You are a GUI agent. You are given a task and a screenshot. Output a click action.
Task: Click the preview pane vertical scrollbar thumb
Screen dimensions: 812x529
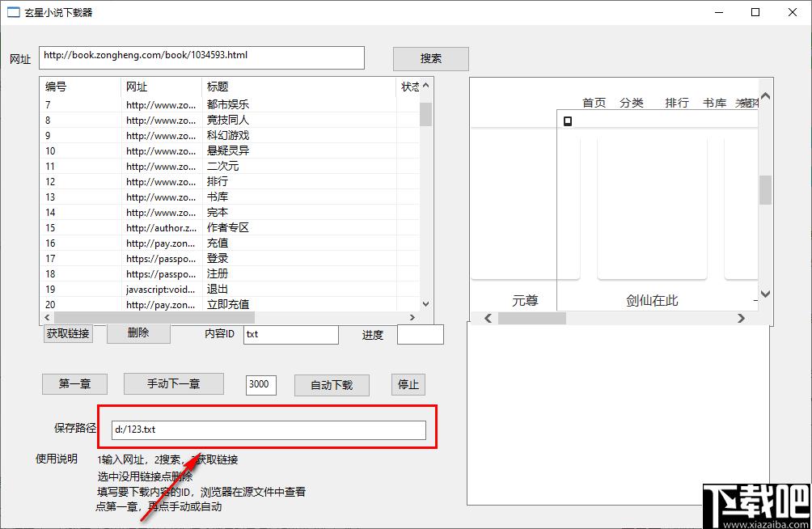pos(765,190)
